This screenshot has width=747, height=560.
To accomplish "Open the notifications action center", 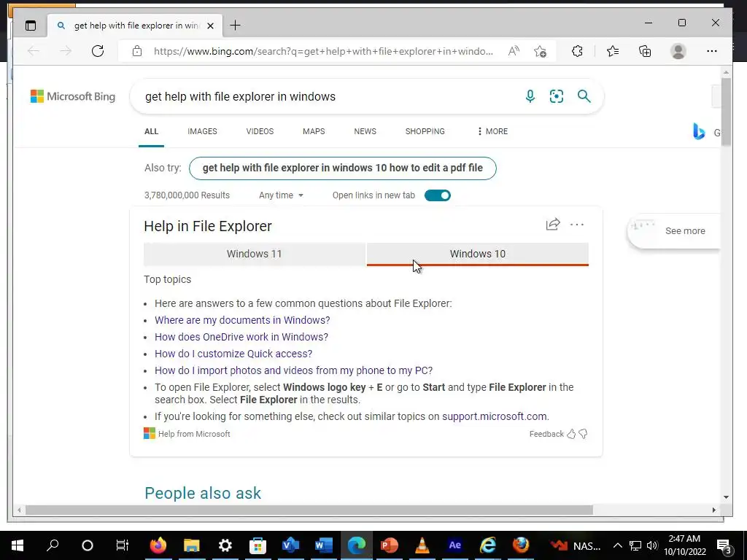I will (724, 545).
